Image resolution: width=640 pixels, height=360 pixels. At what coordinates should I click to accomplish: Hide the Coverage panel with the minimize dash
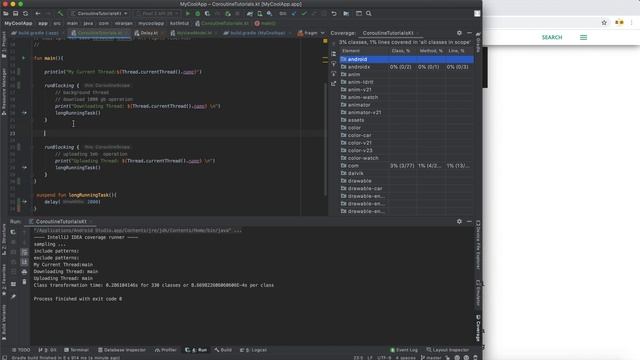tap(469, 33)
